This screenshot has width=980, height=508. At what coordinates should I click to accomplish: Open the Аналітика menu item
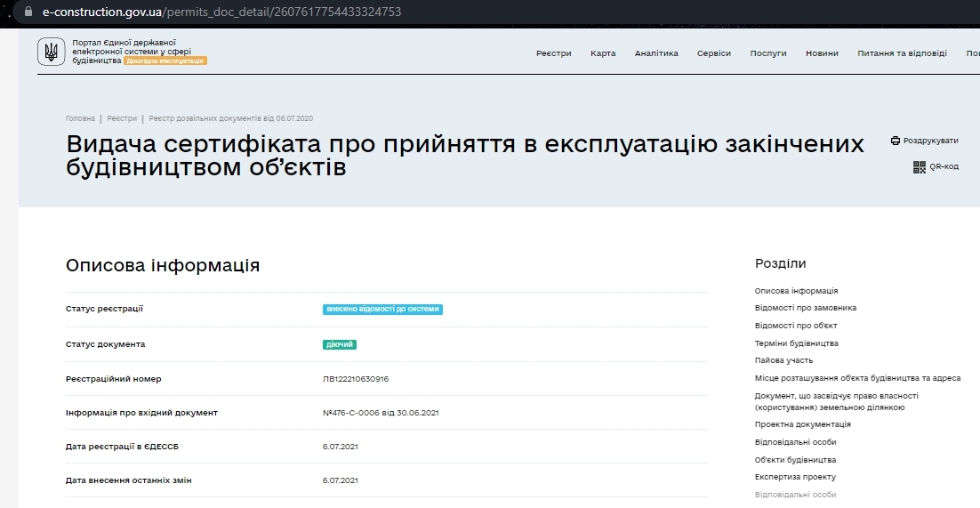click(656, 53)
